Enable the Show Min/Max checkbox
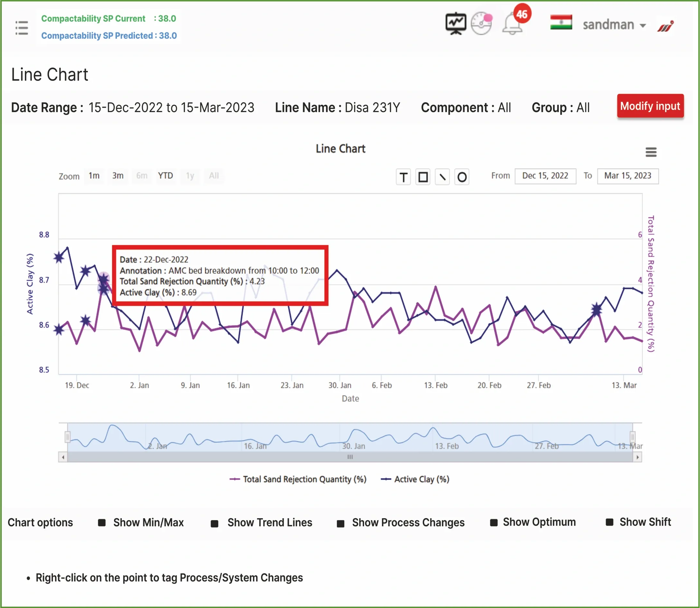The height and width of the screenshot is (608, 700). [101, 523]
